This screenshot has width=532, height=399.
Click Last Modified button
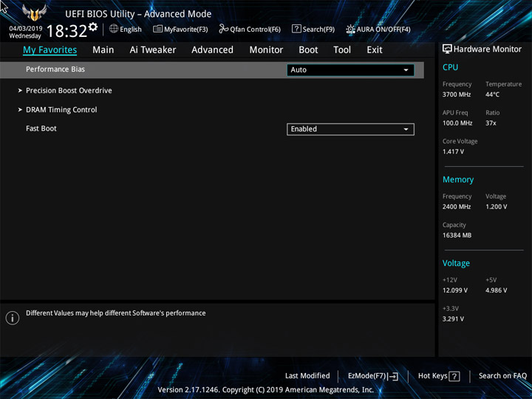[307, 375]
